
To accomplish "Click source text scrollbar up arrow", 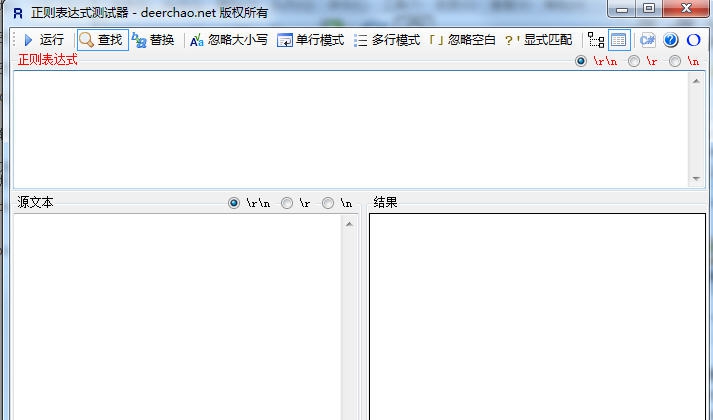I will 349,224.
